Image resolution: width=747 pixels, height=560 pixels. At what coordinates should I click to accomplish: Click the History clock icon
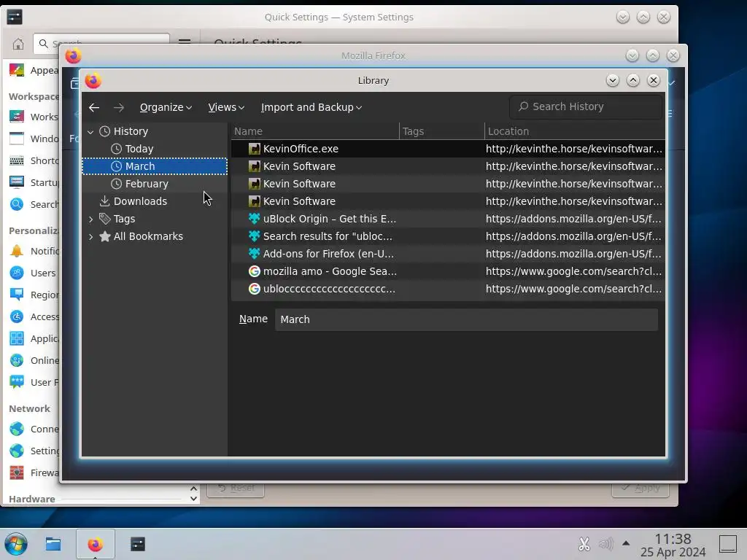[x=105, y=131]
